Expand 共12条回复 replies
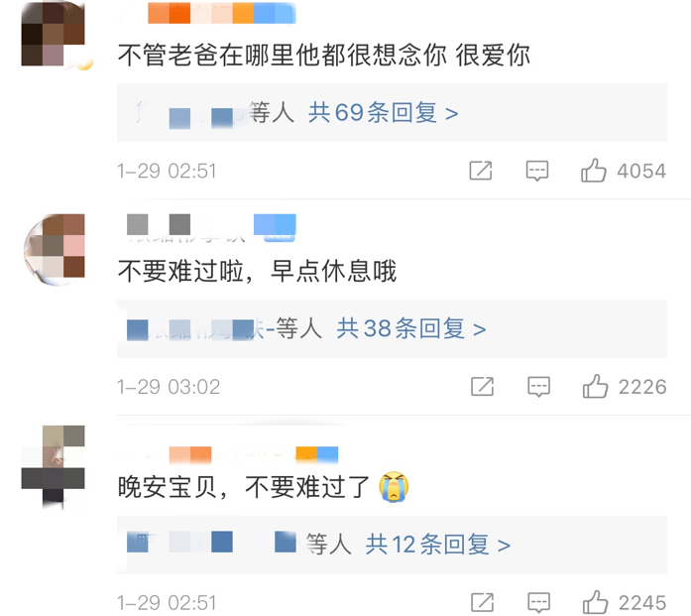 (438, 545)
